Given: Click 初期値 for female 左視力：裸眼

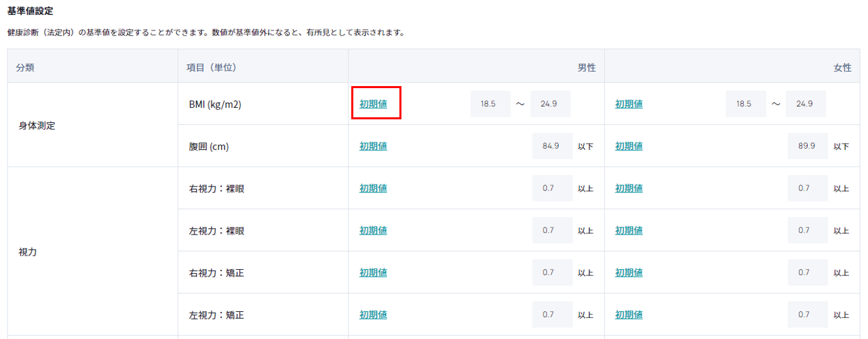Looking at the screenshot, I should (629, 231).
